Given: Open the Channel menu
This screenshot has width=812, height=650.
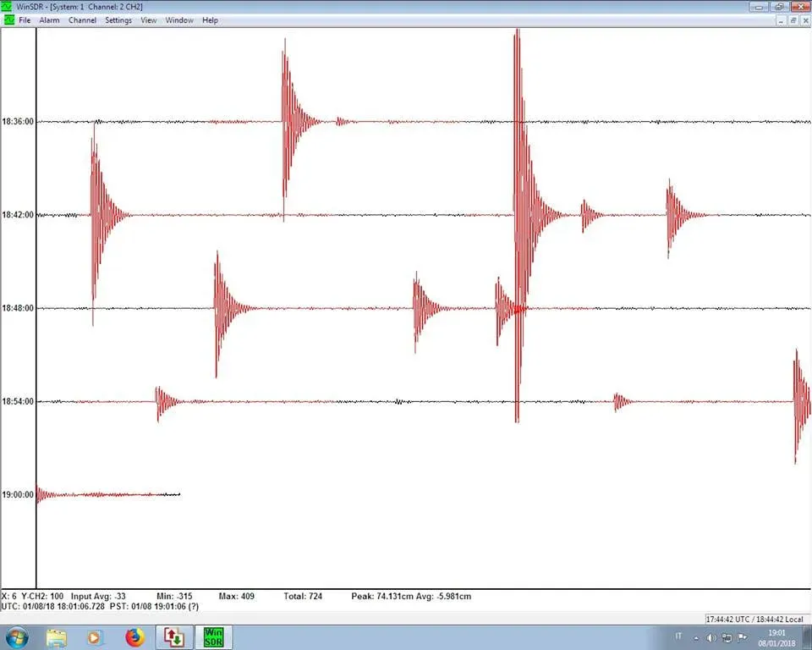Looking at the screenshot, I should [x=82, y=20].
